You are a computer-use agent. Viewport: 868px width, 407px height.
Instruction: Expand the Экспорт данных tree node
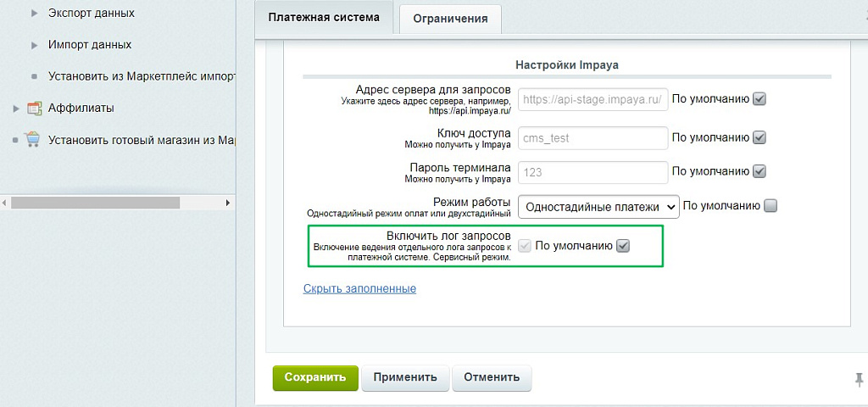[x=35, y=14]
